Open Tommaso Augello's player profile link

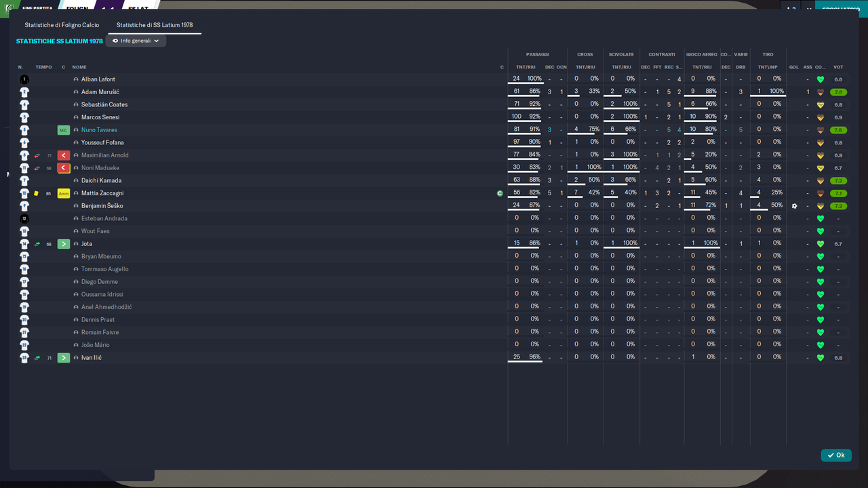[104, 269]
